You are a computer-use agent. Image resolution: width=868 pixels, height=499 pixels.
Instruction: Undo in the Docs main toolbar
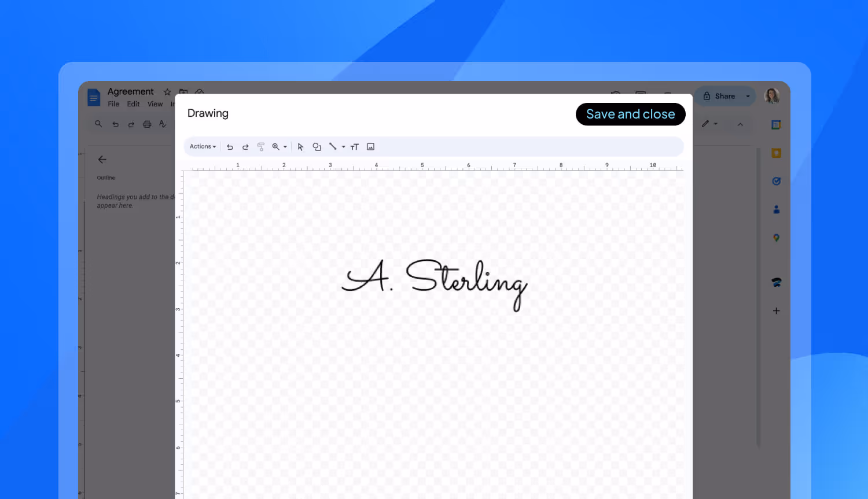(x=115, y=124)
